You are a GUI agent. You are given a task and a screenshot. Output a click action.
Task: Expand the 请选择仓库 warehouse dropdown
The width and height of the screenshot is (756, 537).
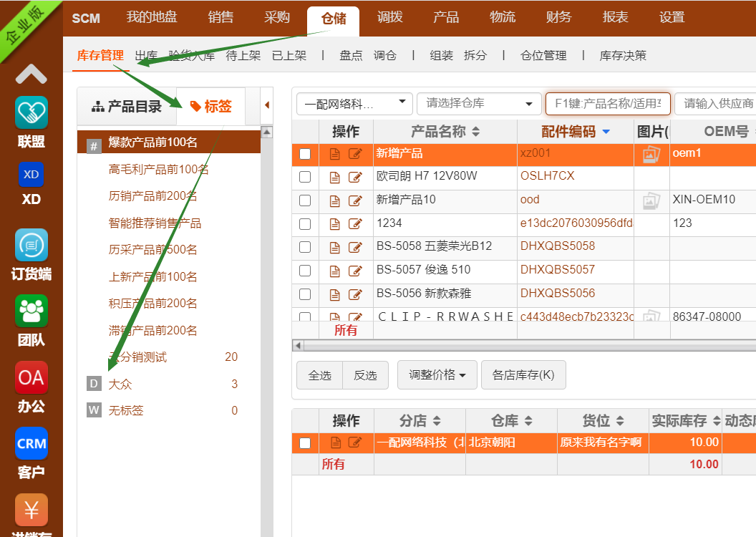click(x=479, y=104)
